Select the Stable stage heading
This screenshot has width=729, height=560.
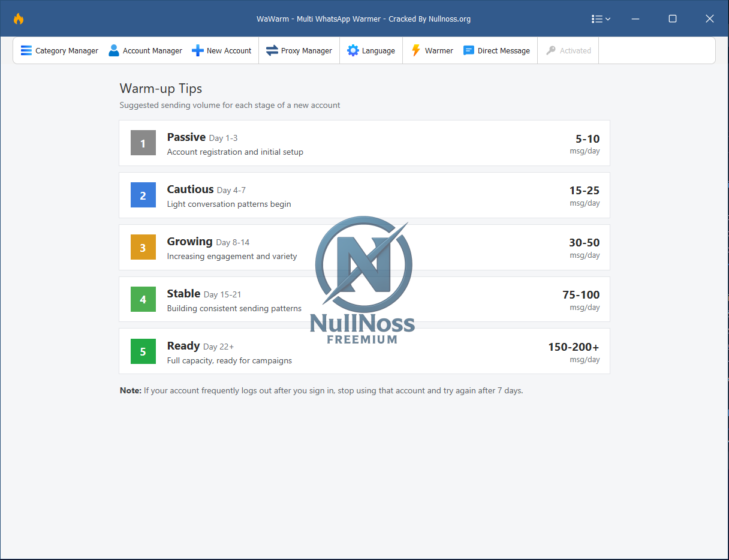tap(183, 294)
